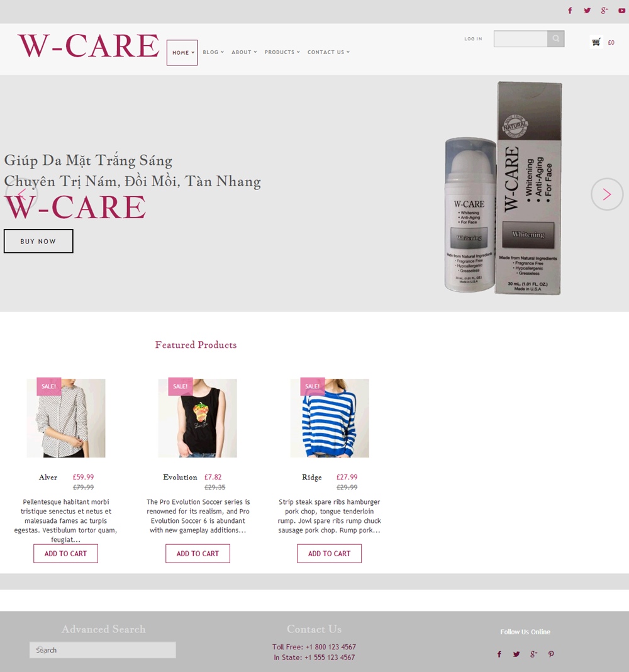Go to previous slide with left arrow
Image resolution: width=629 pixels, height=672 pixels.
coord(21,194)
